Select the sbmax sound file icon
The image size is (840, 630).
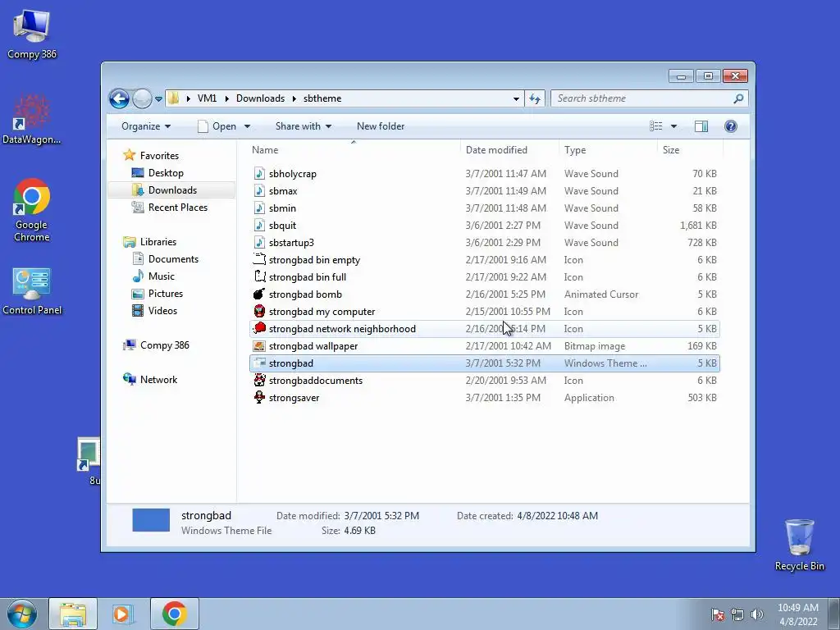click(x=259, y=190)
